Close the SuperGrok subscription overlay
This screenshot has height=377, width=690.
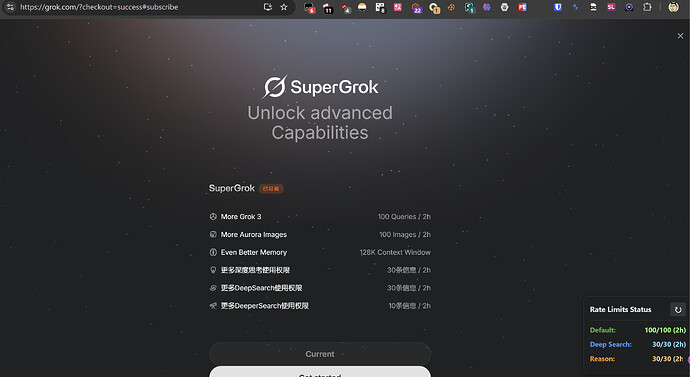point(680,36)
